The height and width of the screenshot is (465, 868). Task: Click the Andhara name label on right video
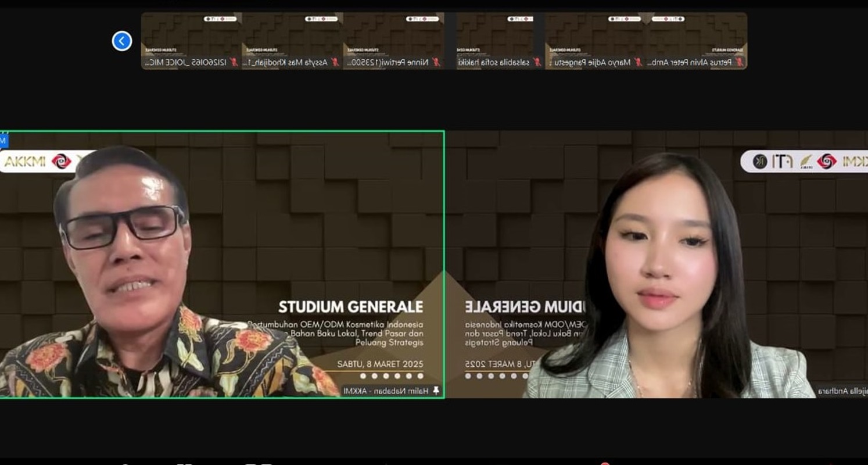842,391
